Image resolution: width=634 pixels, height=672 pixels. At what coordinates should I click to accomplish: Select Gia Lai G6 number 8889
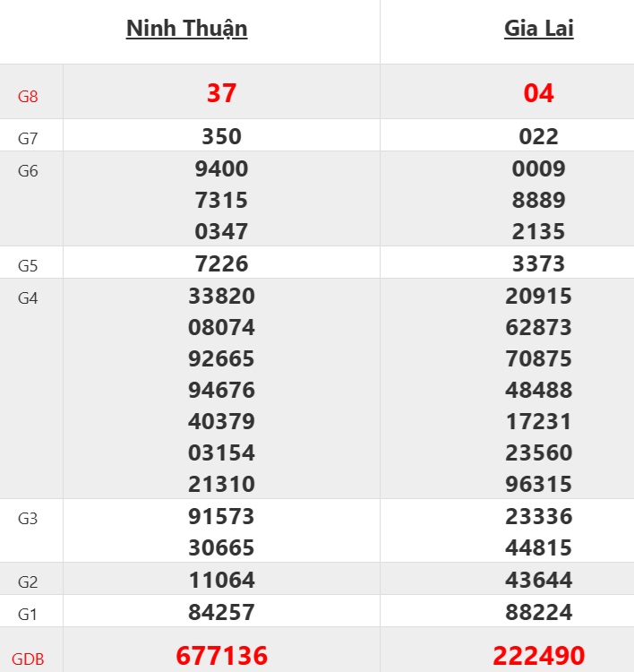point(538,200)
